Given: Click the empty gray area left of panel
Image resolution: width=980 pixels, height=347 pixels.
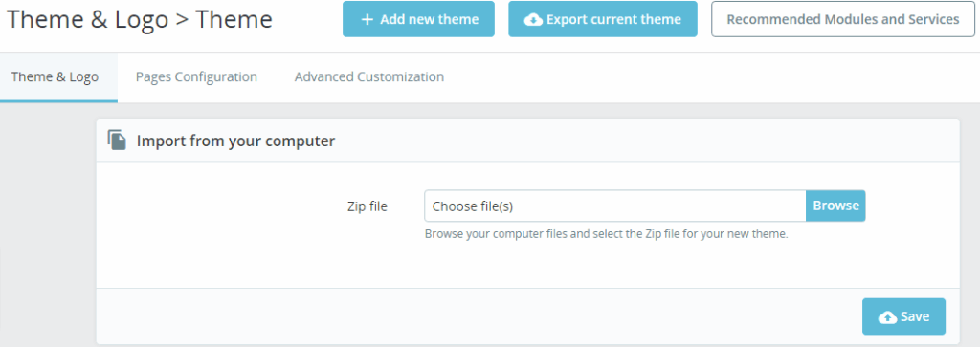Looking at the screenshot, I should tap(48, 225).
